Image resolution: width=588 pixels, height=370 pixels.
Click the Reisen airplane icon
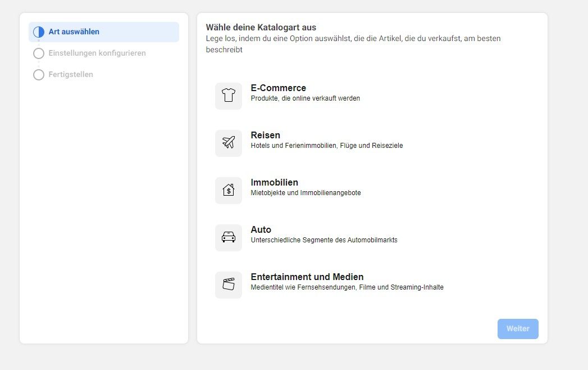[228, 143]
